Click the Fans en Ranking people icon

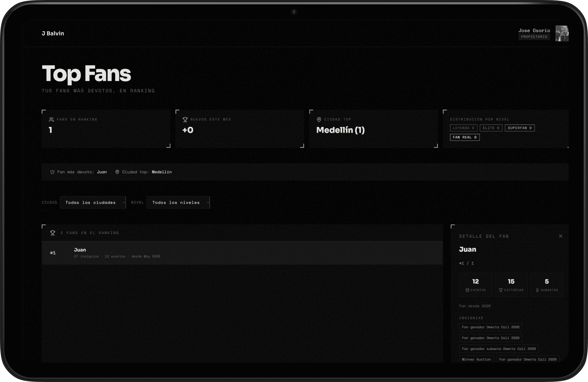click(51, 120)
